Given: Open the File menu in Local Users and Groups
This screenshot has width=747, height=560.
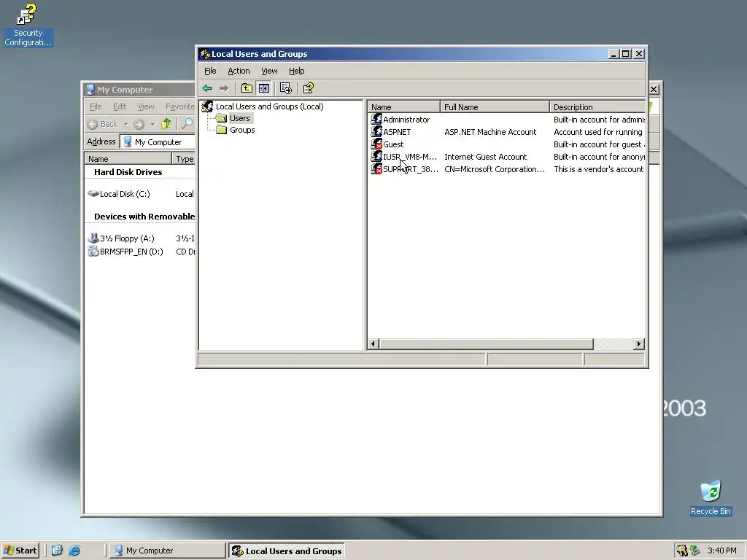Looking at the screenshot, I should 210,71.
